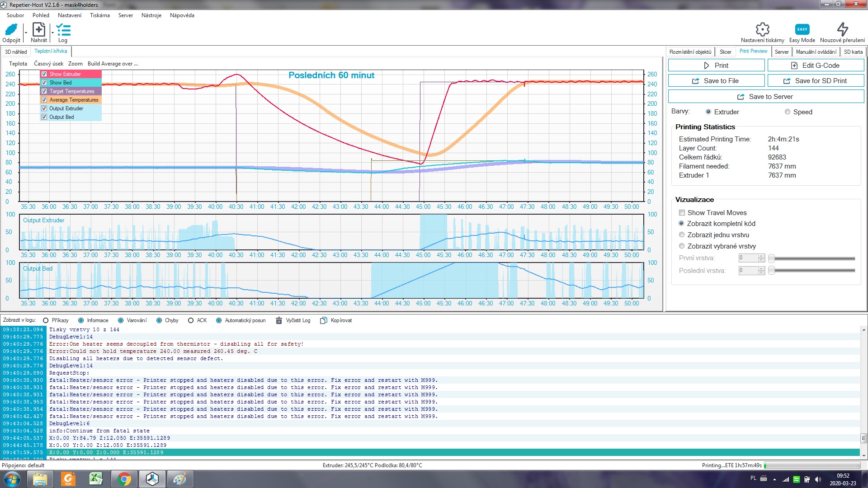
Task: Expand the dropdown arrow beside Odpojit
Action: pos(26,33)
